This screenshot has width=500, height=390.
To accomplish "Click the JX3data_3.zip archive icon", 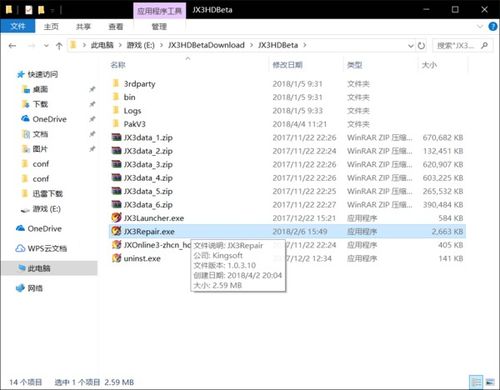I will 116,164.
